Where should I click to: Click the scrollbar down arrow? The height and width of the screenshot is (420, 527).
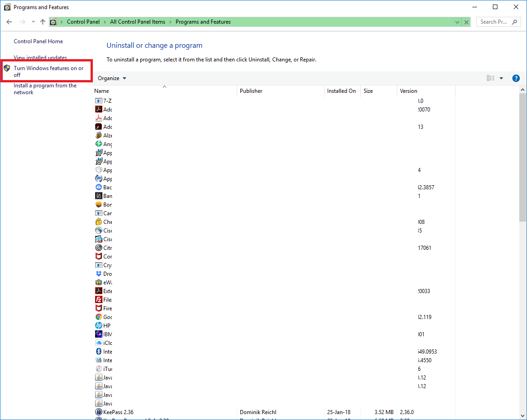pos(522,416)
